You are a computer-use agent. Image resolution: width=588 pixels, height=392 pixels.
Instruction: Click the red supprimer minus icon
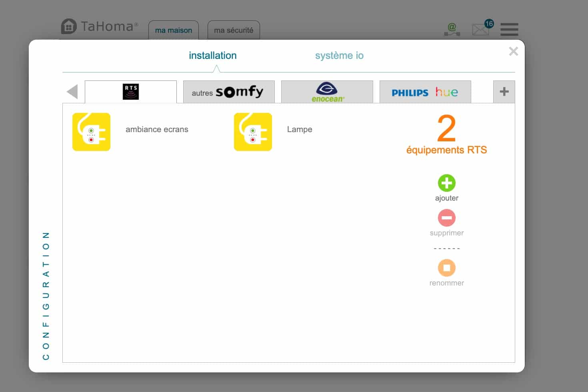[447, 218]
